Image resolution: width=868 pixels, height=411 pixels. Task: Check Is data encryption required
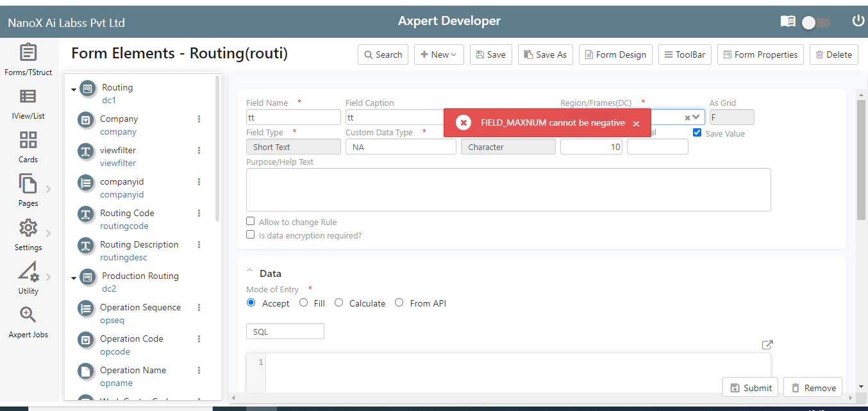pyautogui.click(x=251, y=235)
